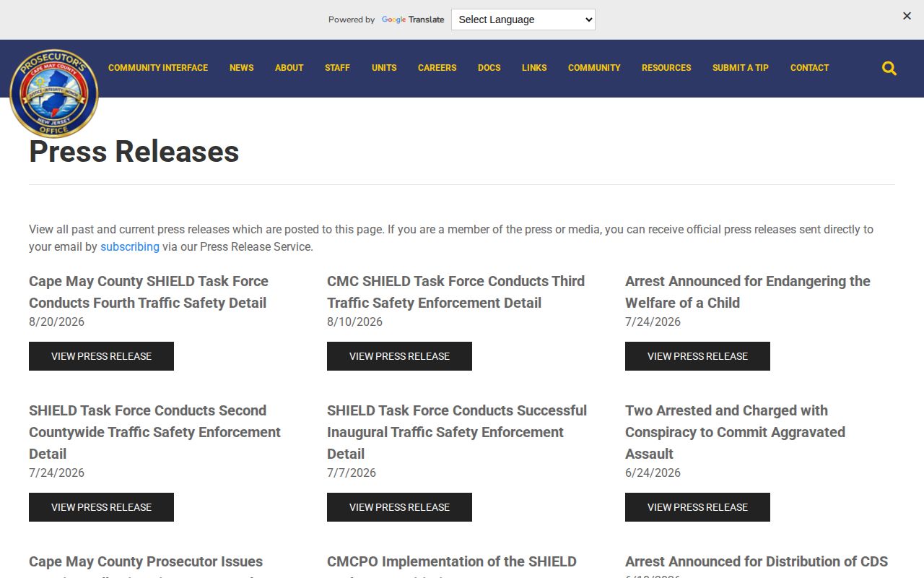The width and height of the screenshot is (924, 578).
Task: Open the Docs menu item
Action: pos(489,68)
